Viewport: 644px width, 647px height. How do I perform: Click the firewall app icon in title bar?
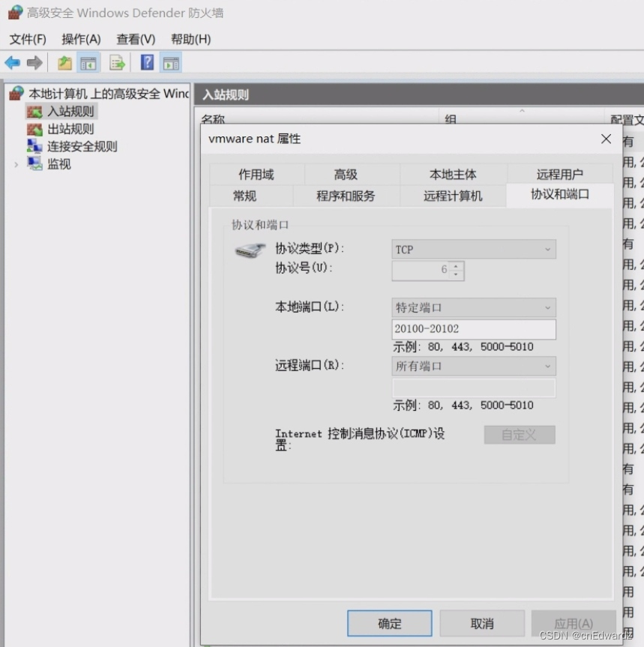tap(15, 13)
